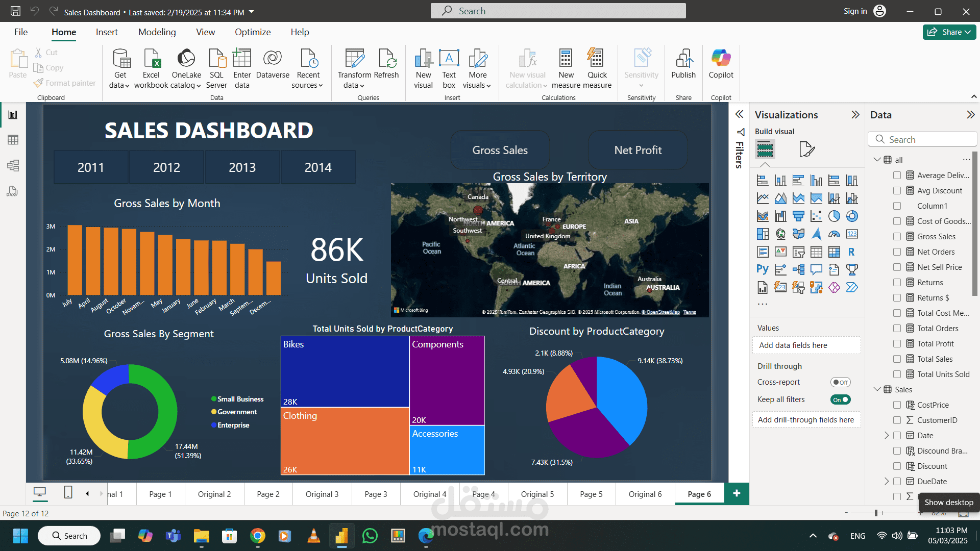The width and height of the screenshot is (980, 551).
Task: Switch to Format visual pane icon
Action: point(806,149)
